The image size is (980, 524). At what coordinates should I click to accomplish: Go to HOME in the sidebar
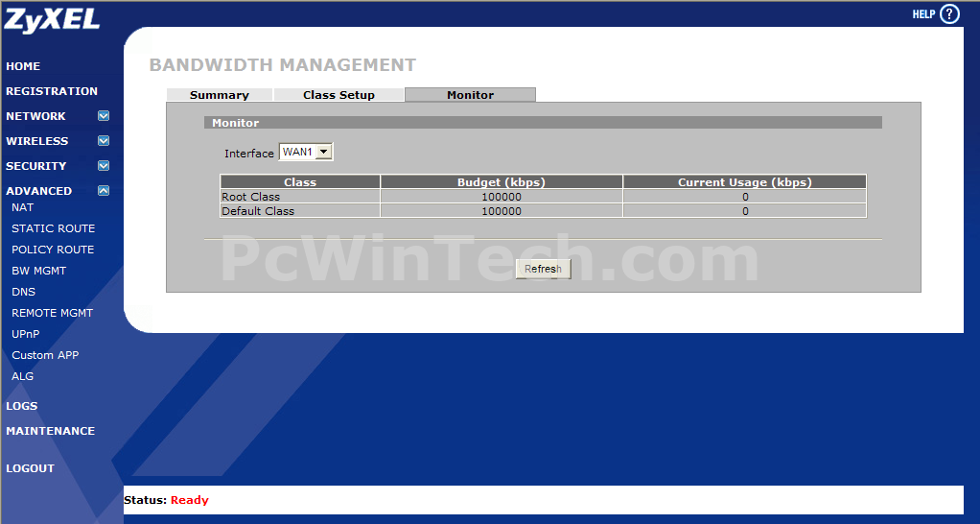[23, 66]
